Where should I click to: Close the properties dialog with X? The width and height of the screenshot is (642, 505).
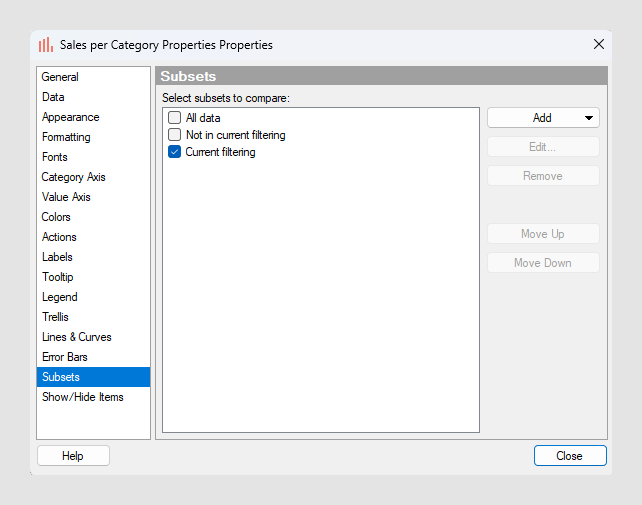coord(599,44)
